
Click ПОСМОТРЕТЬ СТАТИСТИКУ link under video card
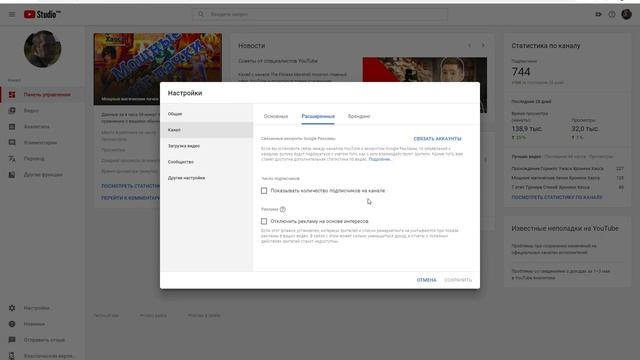tap(131, 186)
